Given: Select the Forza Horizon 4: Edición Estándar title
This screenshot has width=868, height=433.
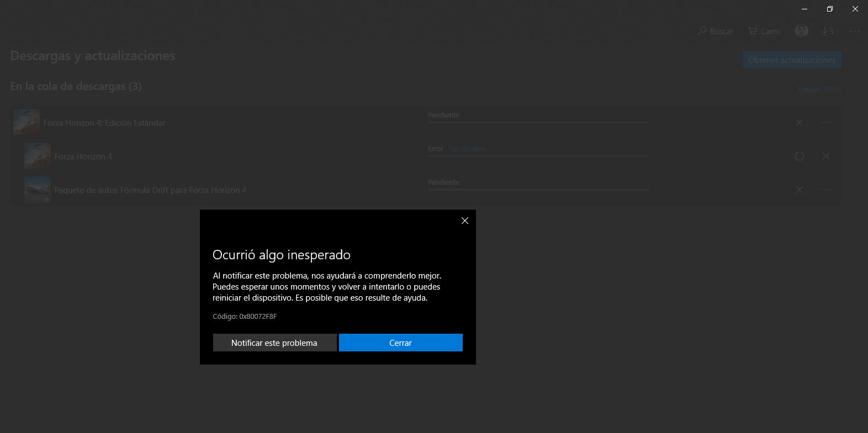Looking at the screenshot, I should tap(104, 123).
